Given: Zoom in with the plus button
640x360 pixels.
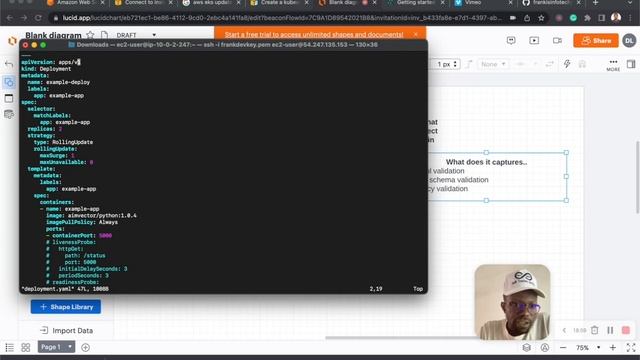Looking at the screenshot, I should pyautogui.click(x=613, y=347).
